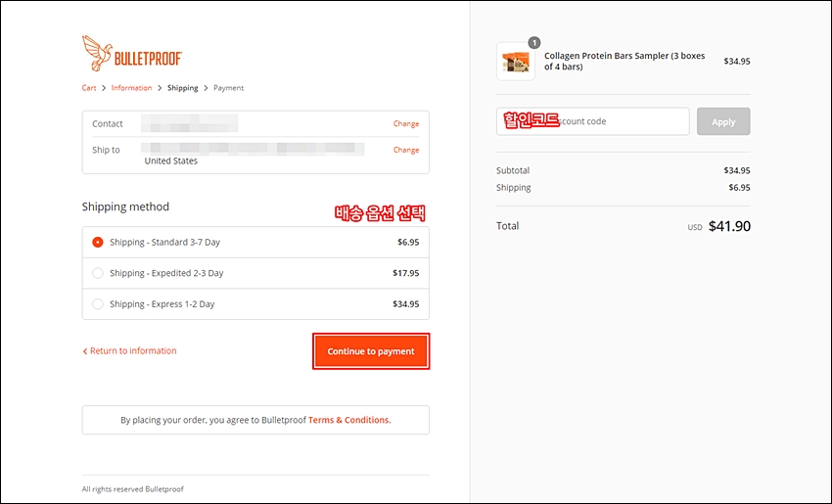Click the Bulletproof wordmark text
Screen dimensions: 832x504
click(x=149, y=59)
